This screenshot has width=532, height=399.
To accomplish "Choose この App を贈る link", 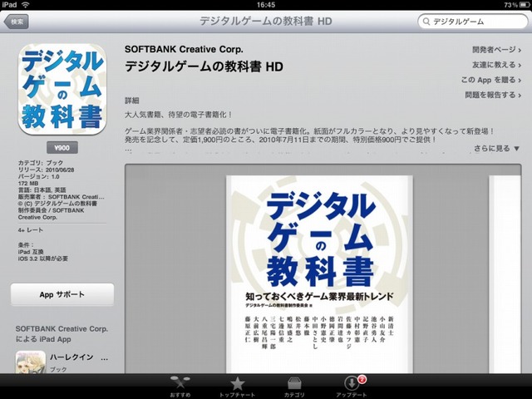I will point(491,80).
